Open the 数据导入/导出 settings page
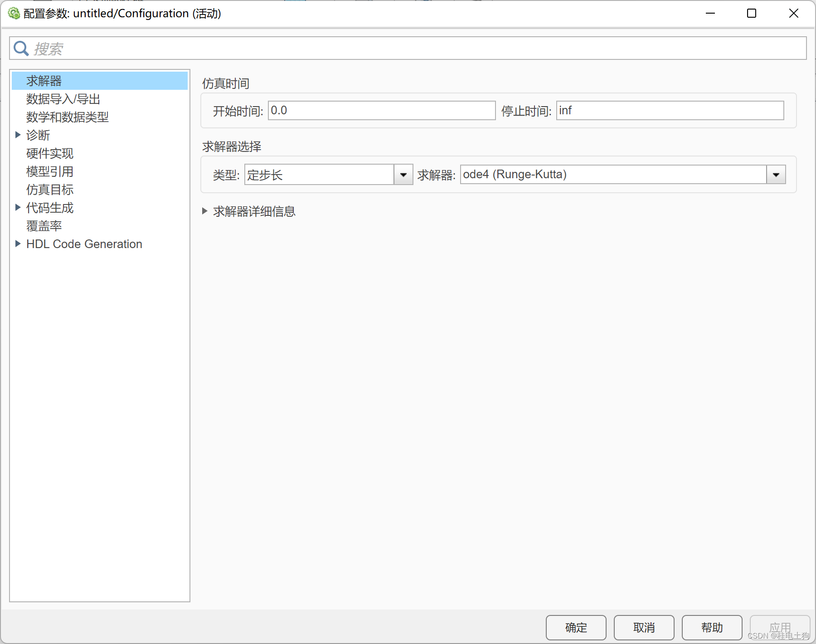 63,99
